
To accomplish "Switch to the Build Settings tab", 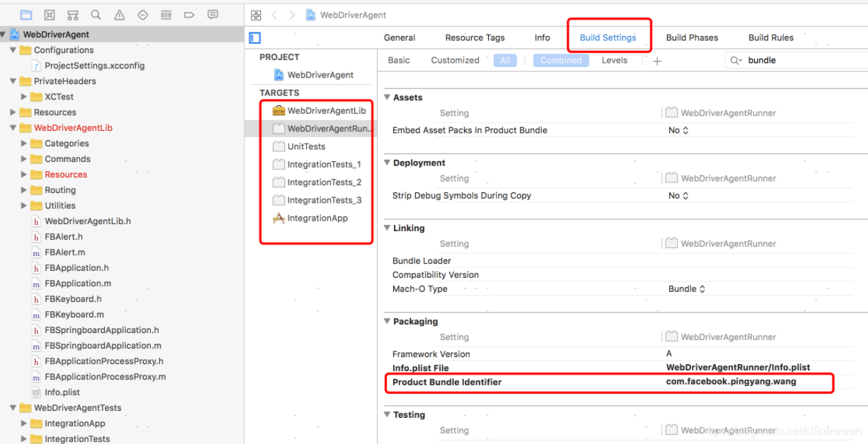I will (608, 38).
